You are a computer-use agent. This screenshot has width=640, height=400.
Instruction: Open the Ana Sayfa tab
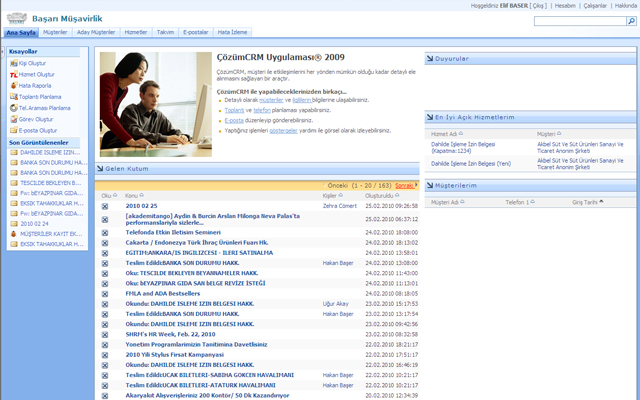[21, 32]
